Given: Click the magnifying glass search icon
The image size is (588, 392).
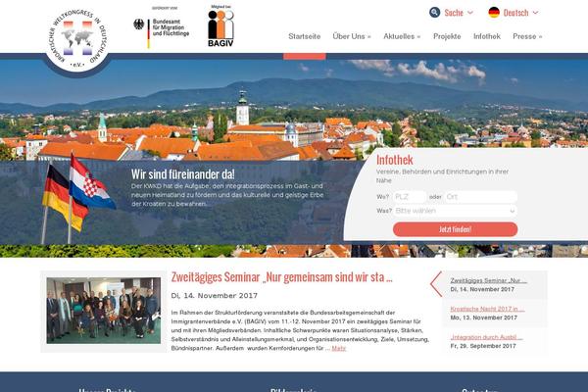Looking at the screenshot, I should [434, 13].
